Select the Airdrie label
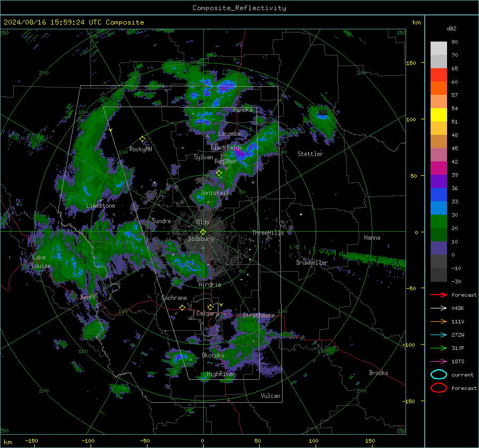The width and height of the screenshot is (479, 448). 210,284
